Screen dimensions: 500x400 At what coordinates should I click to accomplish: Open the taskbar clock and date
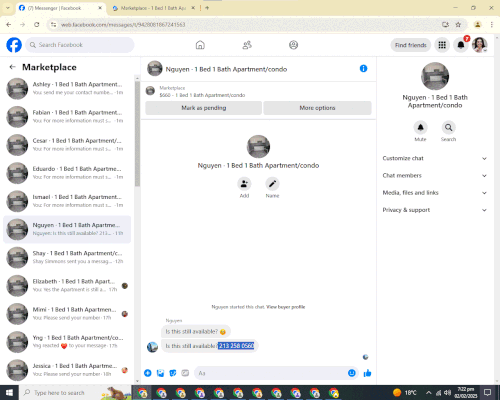(x=466, y=393)
